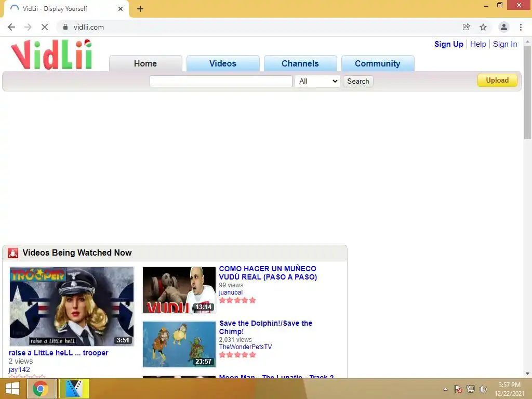The image size is (532, 399).
Task: Expand the All search category dropdown
Action: [x=317, y=81]
